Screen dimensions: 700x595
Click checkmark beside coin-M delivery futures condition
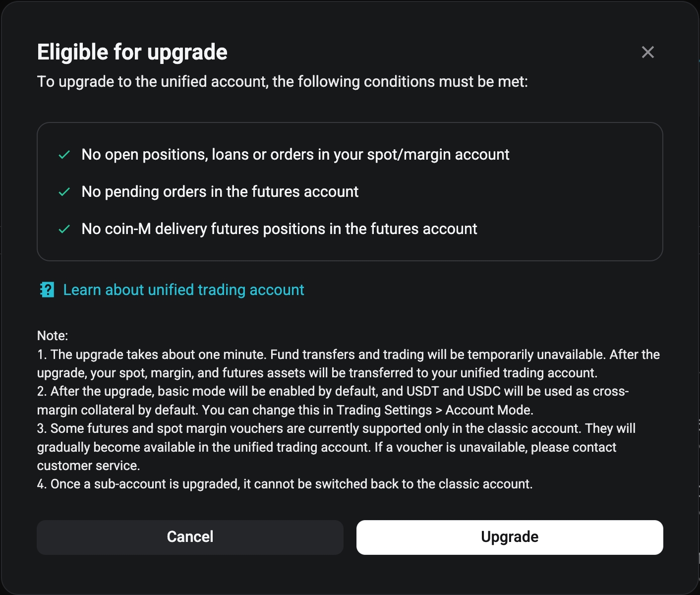pyautogui.click(x=64, y=229)
